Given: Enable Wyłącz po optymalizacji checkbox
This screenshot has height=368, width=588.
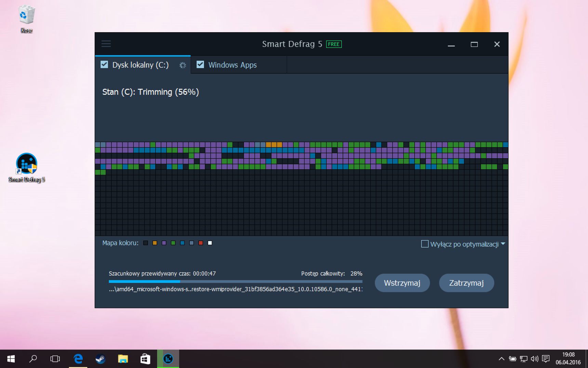Looking at the screenshot, I should pos(425,244).
